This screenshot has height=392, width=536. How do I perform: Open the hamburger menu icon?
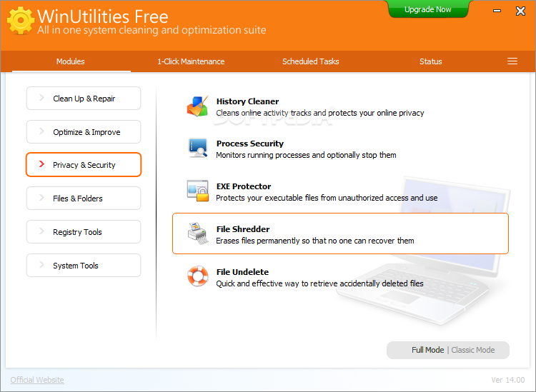pos(512,61)
